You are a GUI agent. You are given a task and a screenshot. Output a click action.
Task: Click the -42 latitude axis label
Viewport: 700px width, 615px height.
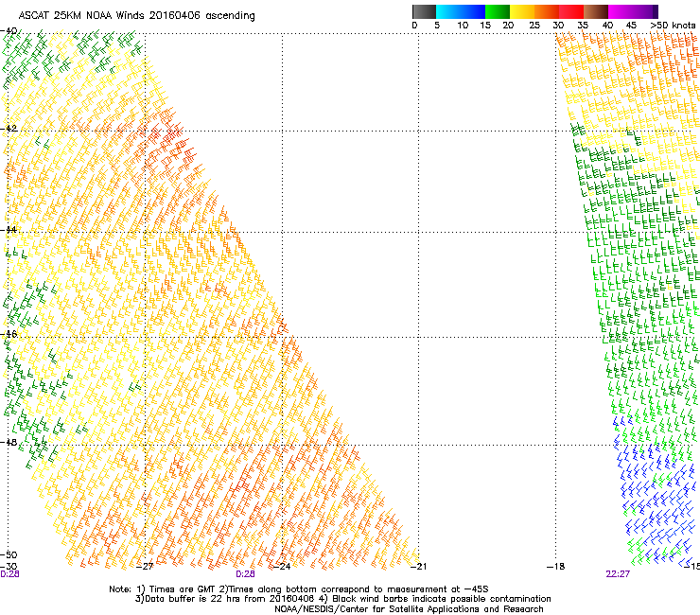click(x=9, y=129)
